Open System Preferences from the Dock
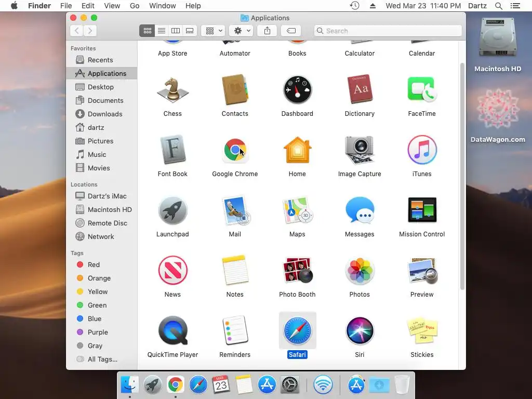 click(x=290, y=385)
